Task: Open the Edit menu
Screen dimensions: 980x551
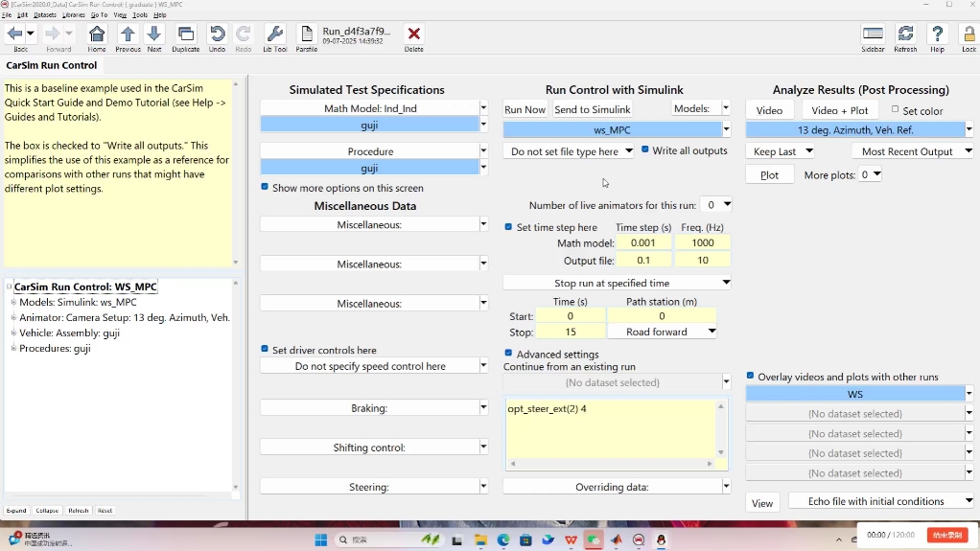Action: [x=22, y=15]
